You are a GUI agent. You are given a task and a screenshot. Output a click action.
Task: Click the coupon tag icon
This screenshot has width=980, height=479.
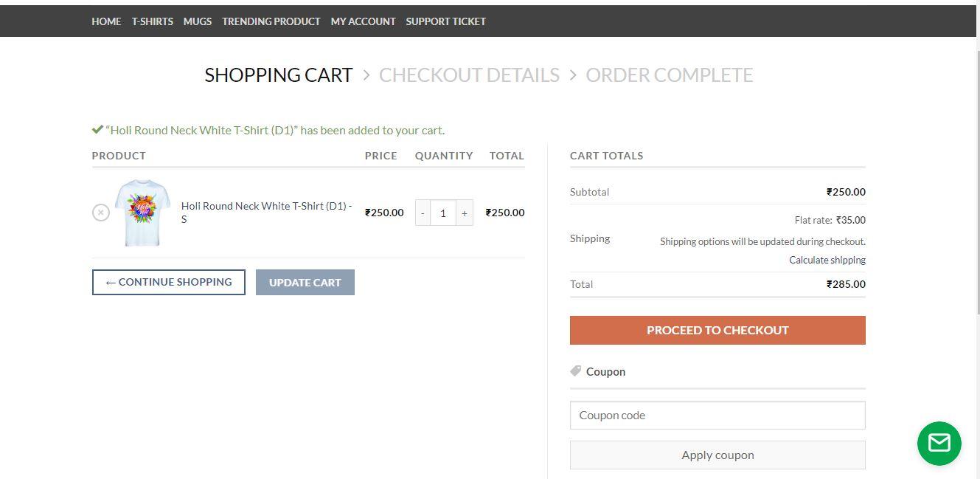point(575,371)
